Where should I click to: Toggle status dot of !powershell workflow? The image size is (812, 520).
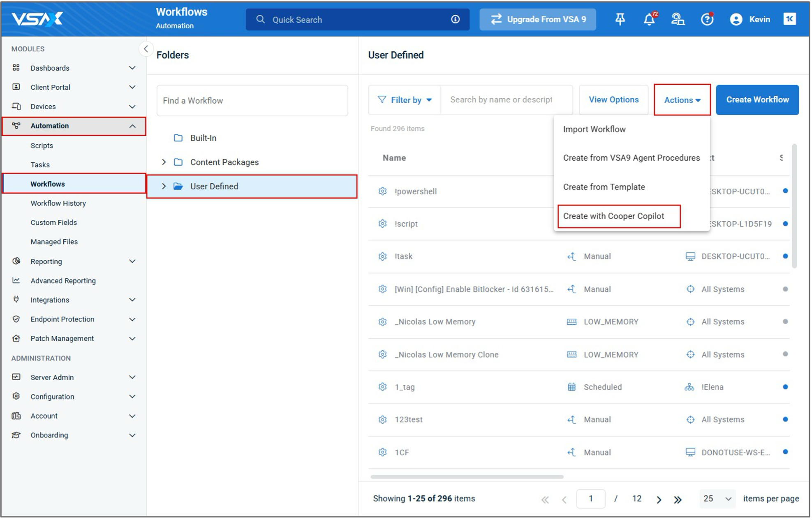785,191
